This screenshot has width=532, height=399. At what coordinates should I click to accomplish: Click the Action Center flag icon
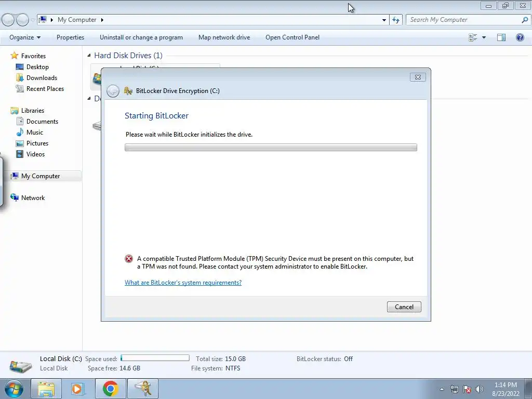[467, 389]
